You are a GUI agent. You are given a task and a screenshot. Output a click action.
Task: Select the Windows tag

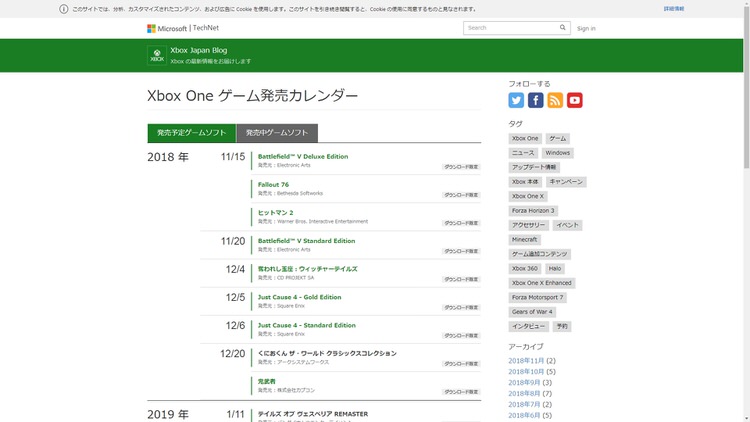point(558,153)
